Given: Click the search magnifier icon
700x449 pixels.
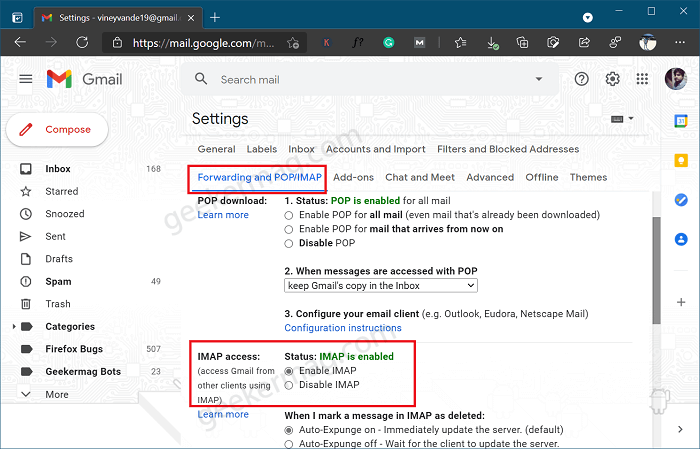Looking at the screenshot, I should (x=201, y=79).
